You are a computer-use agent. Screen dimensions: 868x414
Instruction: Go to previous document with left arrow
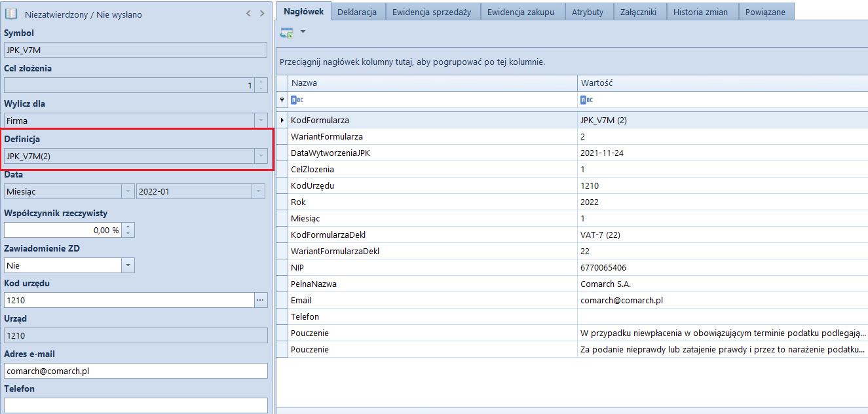pos(248,14)
